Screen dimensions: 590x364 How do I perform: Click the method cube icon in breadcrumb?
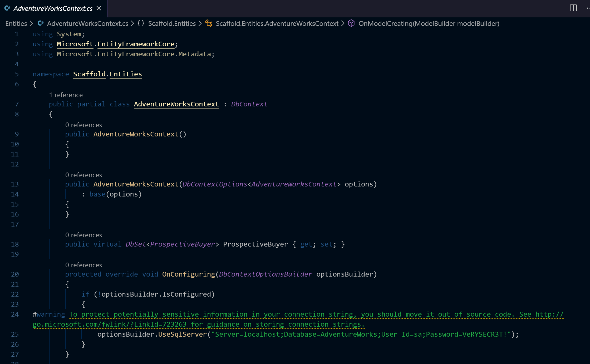tap(351, 23)
